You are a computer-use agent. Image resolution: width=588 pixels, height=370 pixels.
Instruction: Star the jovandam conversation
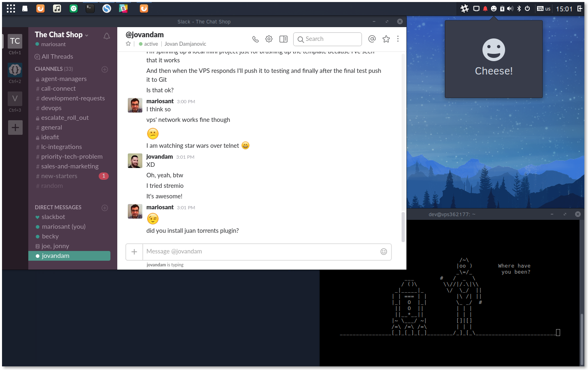click(128, 44)
